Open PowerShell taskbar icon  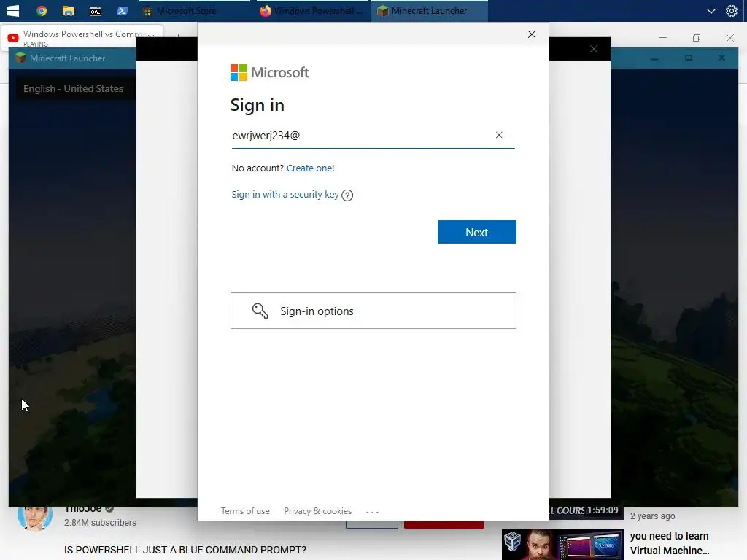[123, 10]
